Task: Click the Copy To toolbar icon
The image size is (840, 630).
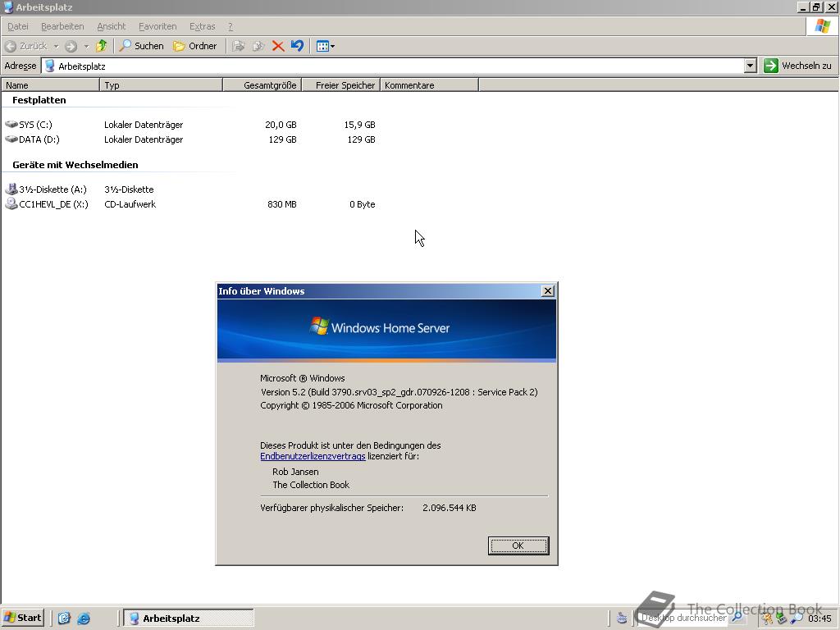Action: point(258,46)
